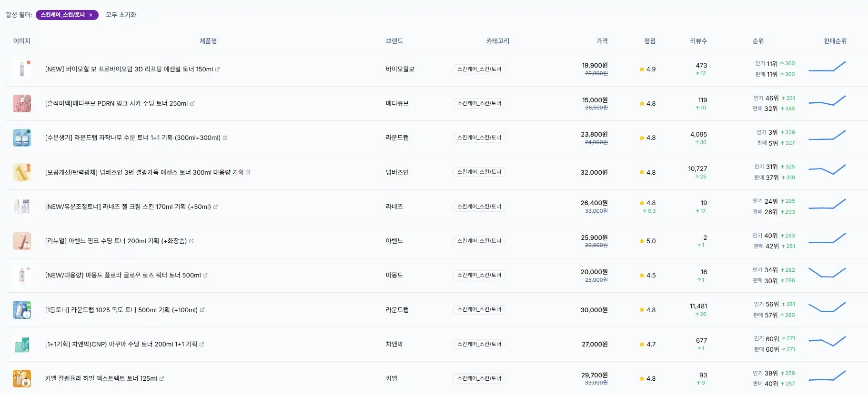Click the 바이오힐 보 product thumbnail
Image resolution: width=868 pixels, height=395 pixels.
point(22,69)
